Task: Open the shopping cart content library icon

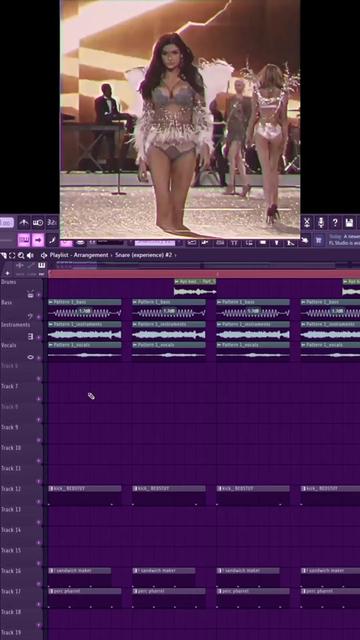Action: (318, 240)
